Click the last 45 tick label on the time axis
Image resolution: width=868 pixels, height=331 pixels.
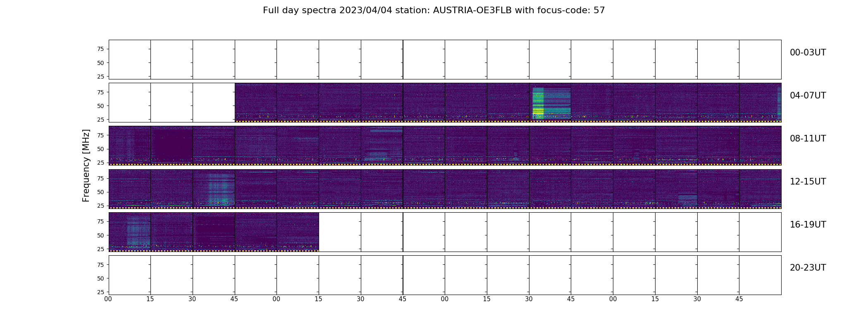pyautogui.click(x=739, y=299)
